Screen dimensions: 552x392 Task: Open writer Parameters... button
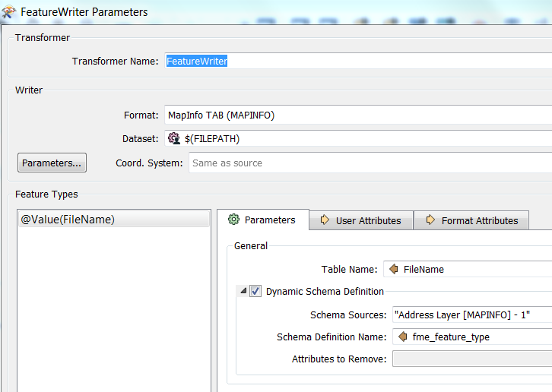52,163
